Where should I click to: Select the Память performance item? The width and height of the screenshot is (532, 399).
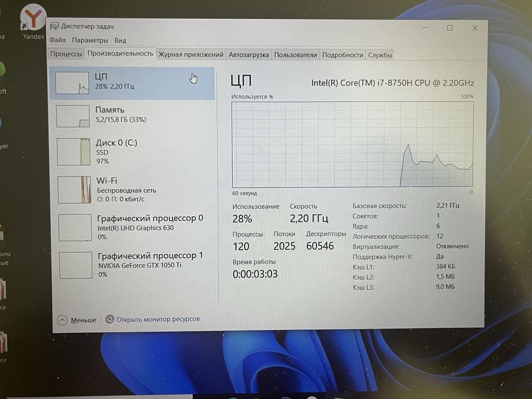point(133,115)
